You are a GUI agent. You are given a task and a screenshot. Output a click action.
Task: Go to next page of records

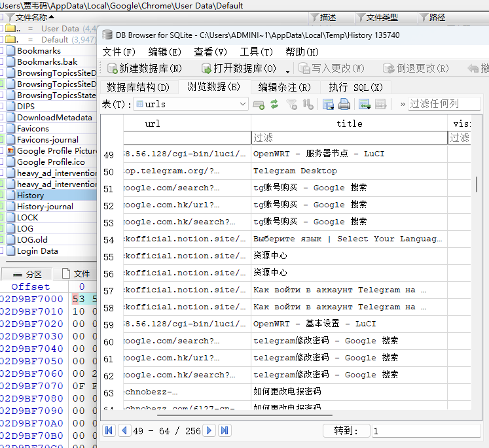pyautogui.click(x=209, y=430)
